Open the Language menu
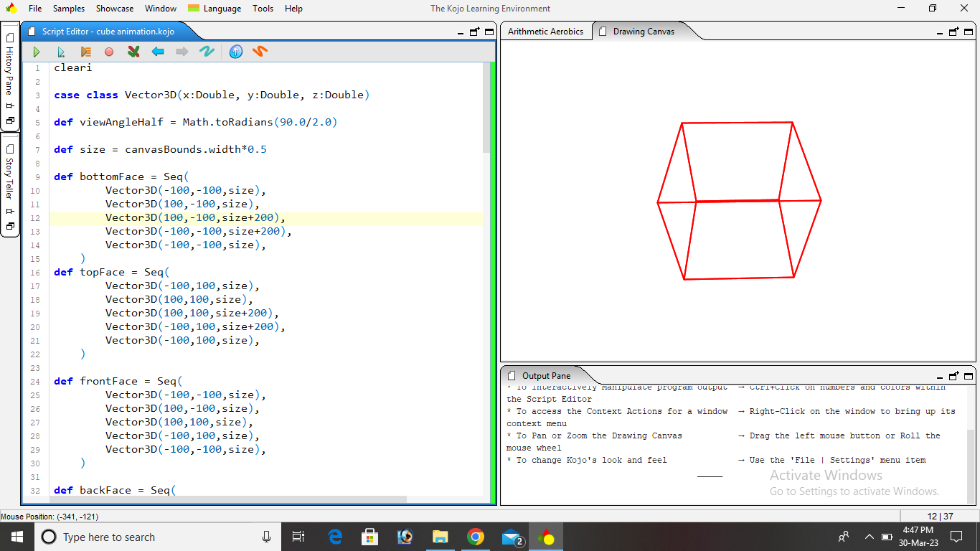Image resolution: width=980 pixels, height=551 pixels. pyautogui.click(x=215, y=9)
